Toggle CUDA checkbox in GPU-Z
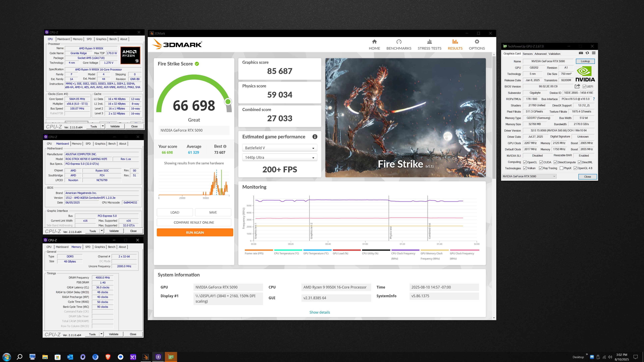644x362 pixels. pyautogui.click(x=541, y=162)
